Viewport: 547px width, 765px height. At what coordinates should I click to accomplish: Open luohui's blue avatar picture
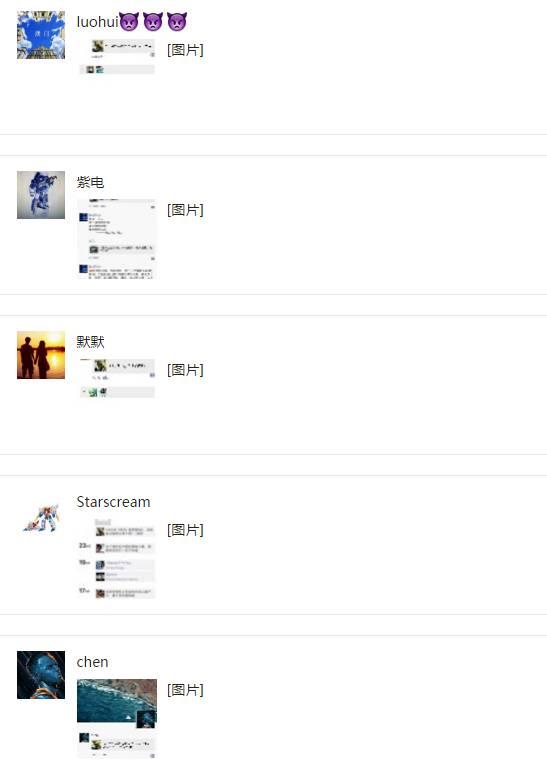point(41,35)
